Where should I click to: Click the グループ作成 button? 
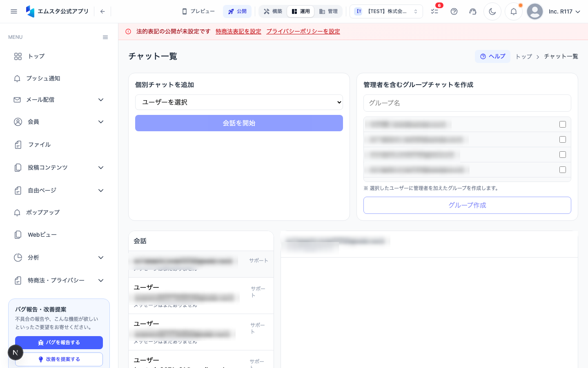click(467, 205)
